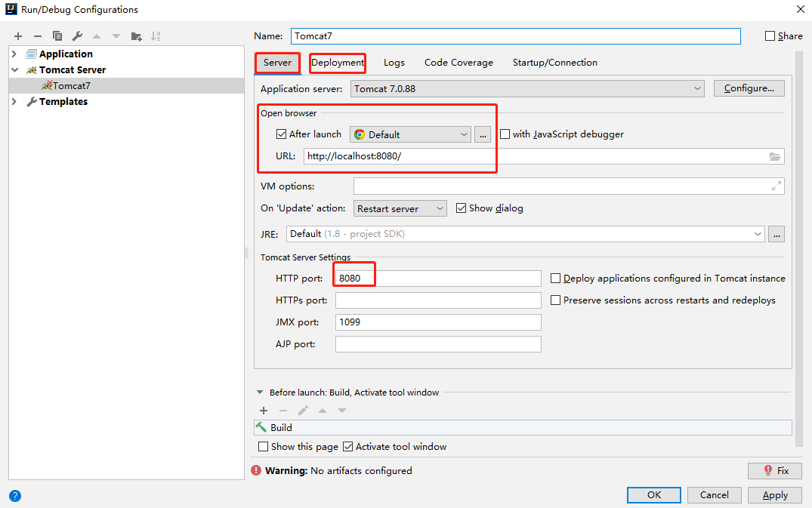812x508 pixels.
Task: Collapse the Before launch section triangle
Action: 261,392
